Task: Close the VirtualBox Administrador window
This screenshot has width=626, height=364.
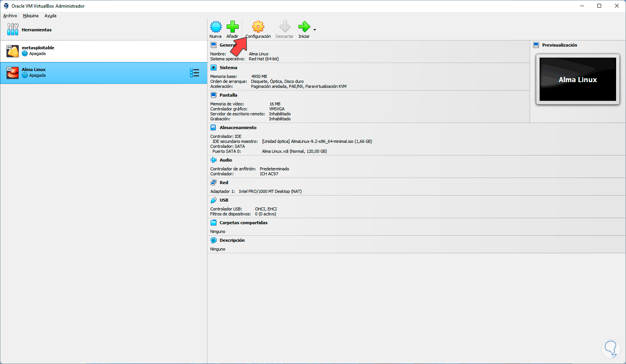Action: tap(617, 6)
